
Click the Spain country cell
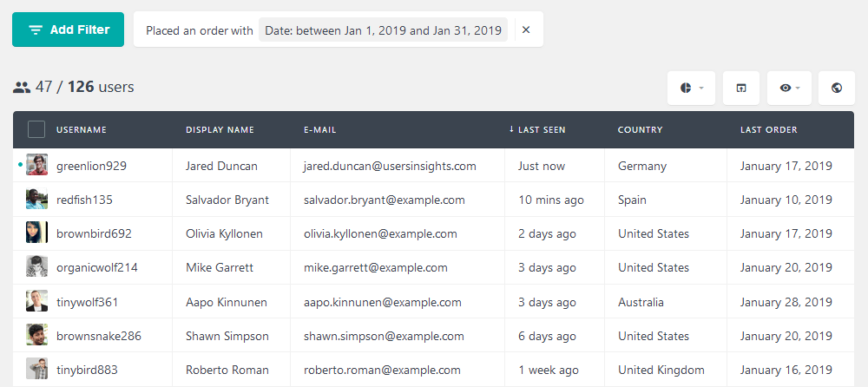click(632, 200)
